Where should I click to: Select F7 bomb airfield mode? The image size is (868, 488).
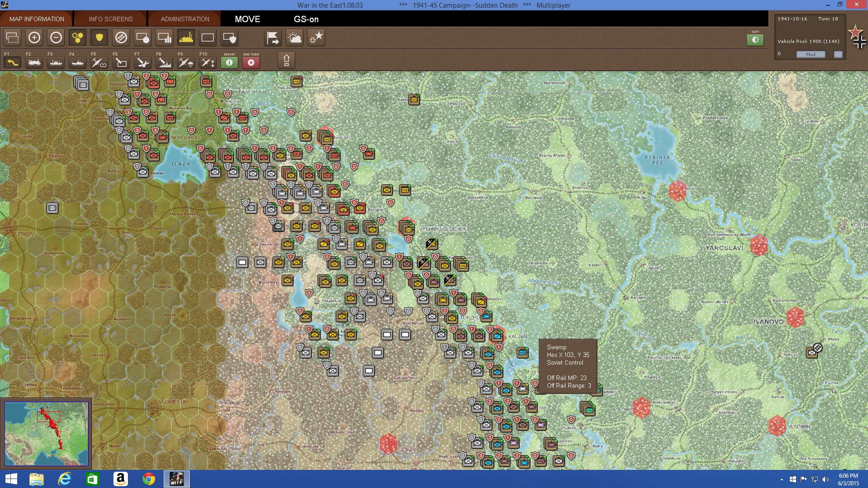pos(143,62)
